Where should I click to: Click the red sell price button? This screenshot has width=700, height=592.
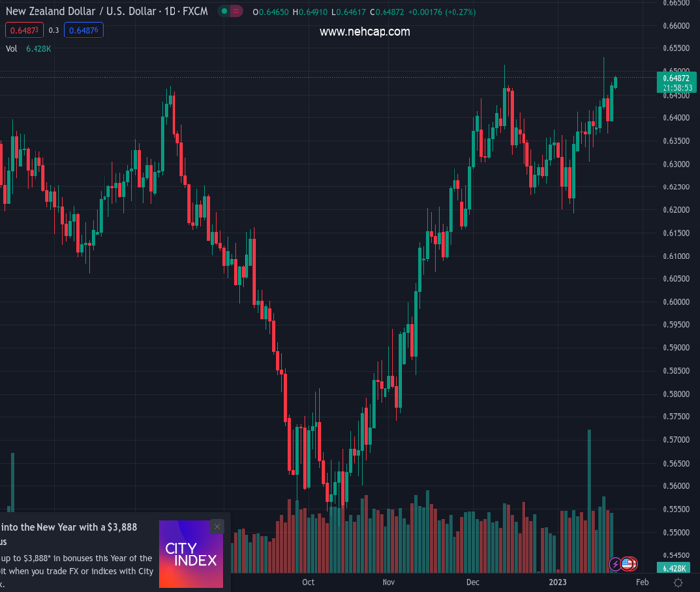pyautogui.click(x=25, y=31)
